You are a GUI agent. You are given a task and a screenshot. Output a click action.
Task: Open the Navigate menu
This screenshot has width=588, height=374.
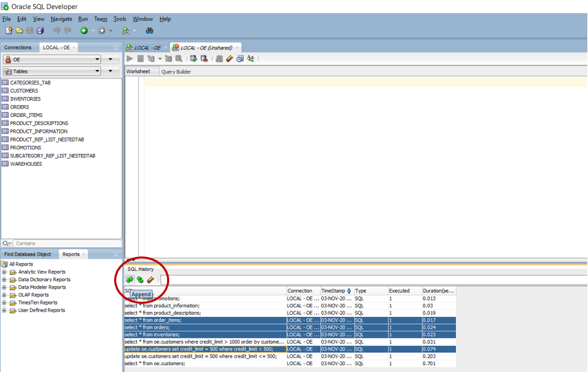pos(61,19)
